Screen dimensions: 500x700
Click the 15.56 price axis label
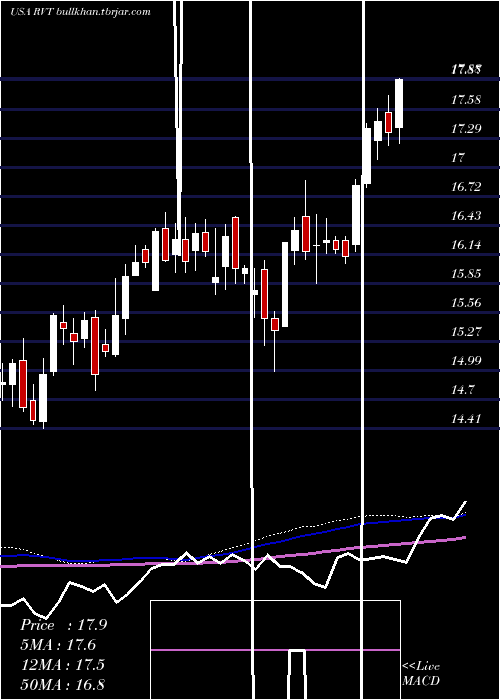[466, 303]
